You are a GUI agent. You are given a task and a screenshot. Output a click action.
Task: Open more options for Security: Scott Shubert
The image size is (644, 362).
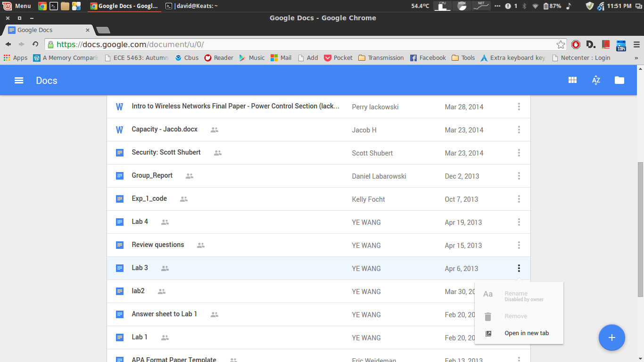pyautogui.click(x=519, y=153)
